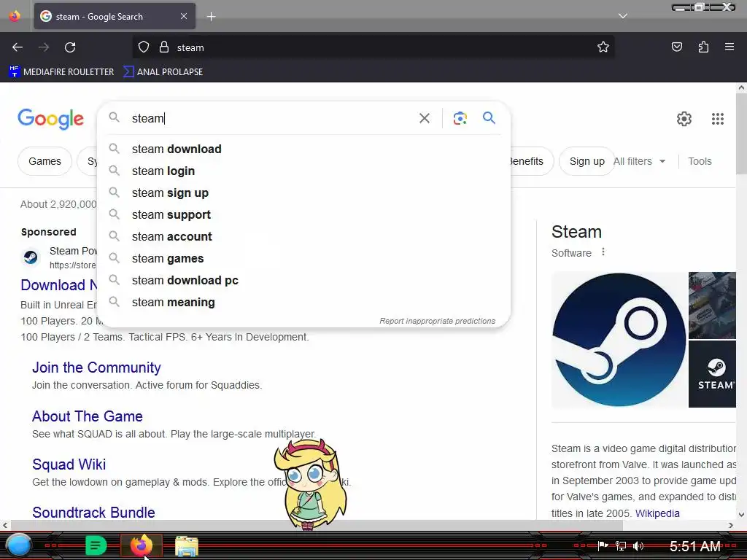Screen dimensions: 747x560
Task: Select suggestion steam account
Action: 304,237
